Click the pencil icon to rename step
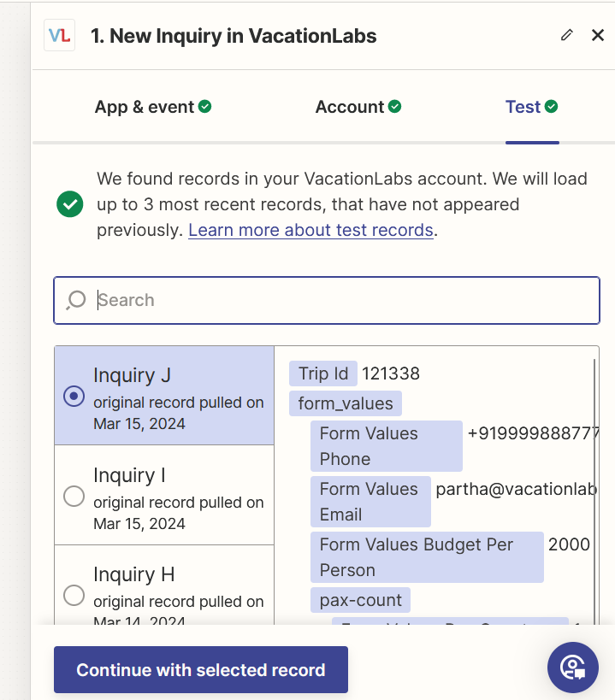Screen dimensions: 615x700 coord(567,35)
